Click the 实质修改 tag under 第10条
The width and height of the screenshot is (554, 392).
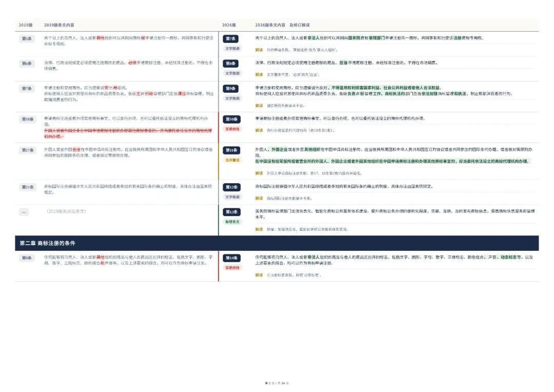pos(232,129)
